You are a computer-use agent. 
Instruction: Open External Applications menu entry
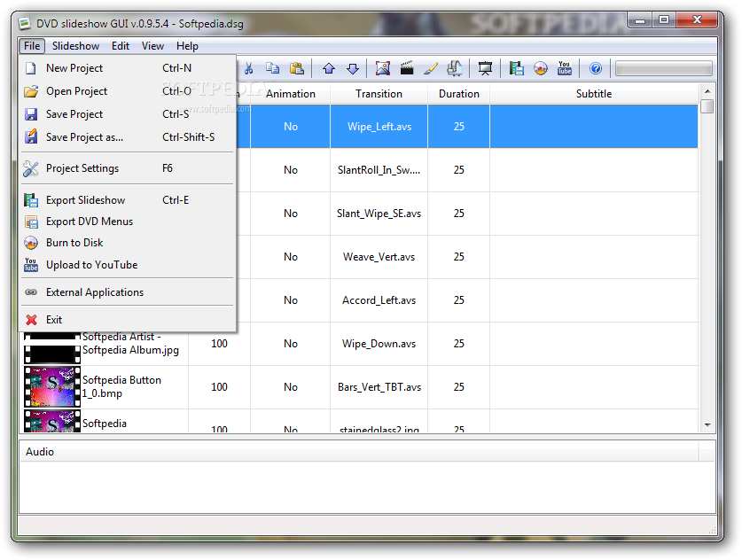128,292
